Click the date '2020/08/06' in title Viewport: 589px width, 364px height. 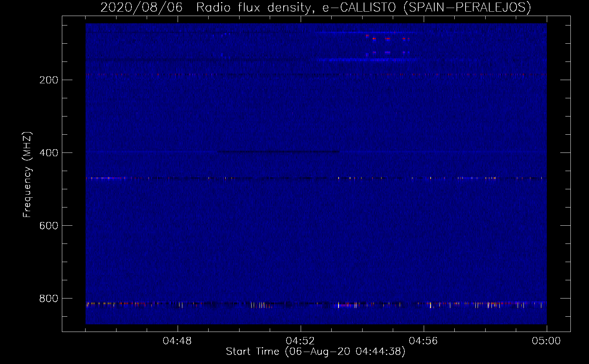tap(141, 8)
